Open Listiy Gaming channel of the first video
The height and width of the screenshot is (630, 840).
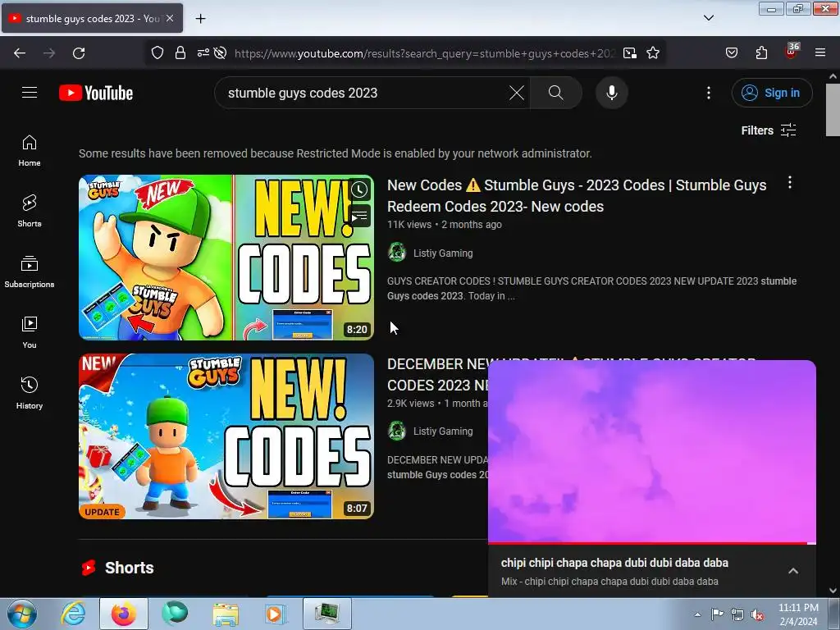(443, 253)
